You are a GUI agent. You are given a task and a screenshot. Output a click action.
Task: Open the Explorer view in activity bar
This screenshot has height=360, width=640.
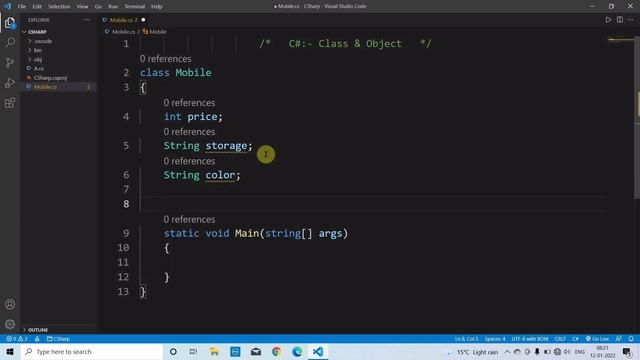(x=10, y=23)
